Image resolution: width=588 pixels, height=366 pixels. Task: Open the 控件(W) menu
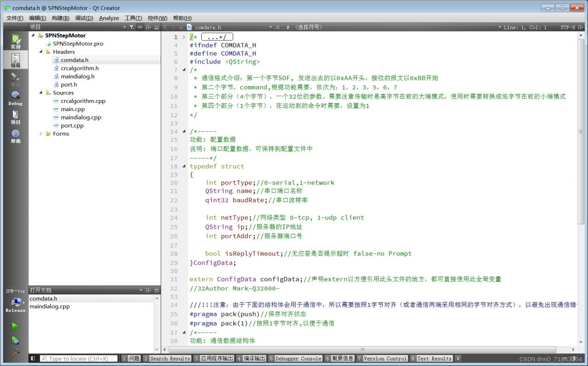[x=158, y=18]
